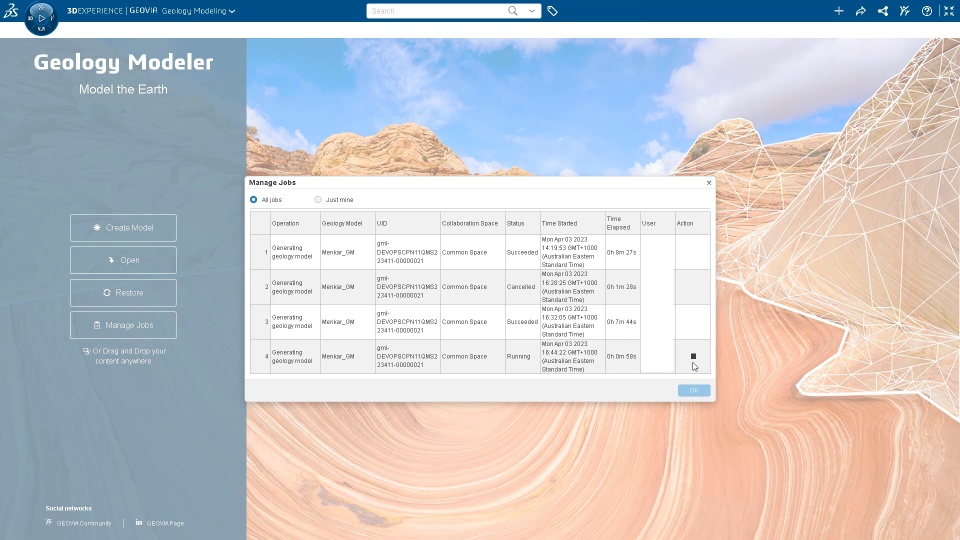Select row number 4 in jobs table
960x540 pixels.
tap(260, 356)
